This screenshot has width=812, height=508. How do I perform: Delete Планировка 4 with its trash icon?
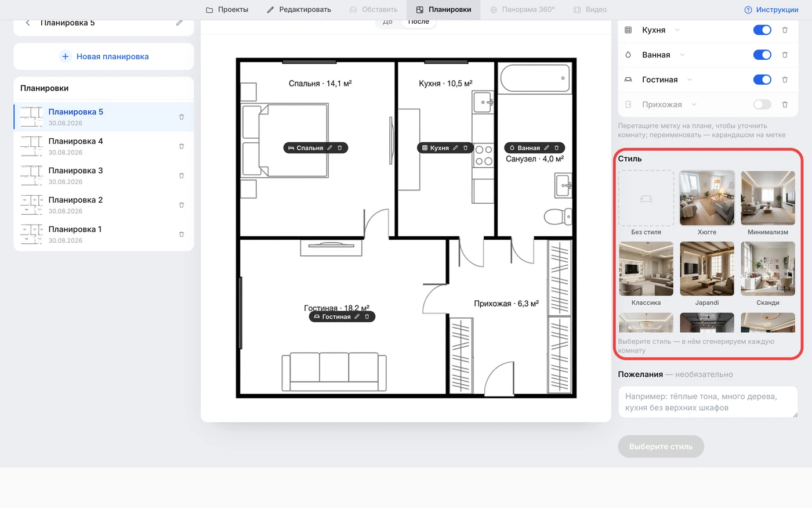click(182, 146)
